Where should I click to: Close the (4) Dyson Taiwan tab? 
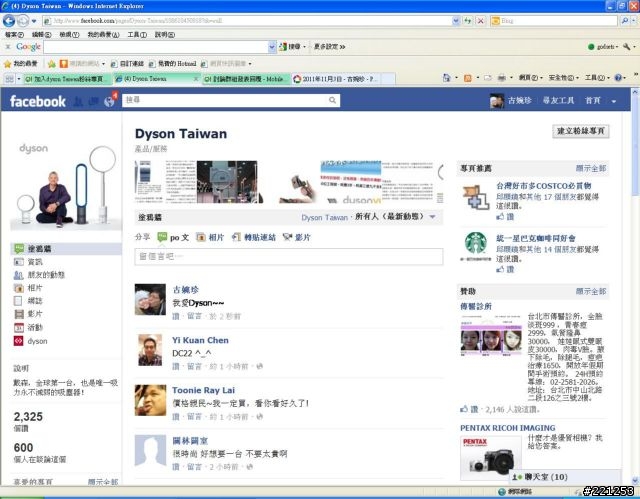(196, 79)
